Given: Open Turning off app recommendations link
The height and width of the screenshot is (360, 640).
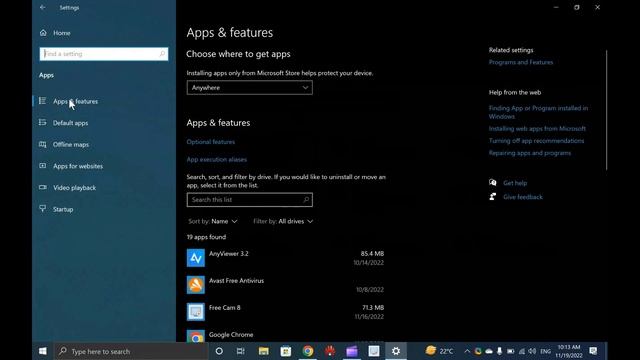Looking at the screenshot, I should click(x=536, y=141).
